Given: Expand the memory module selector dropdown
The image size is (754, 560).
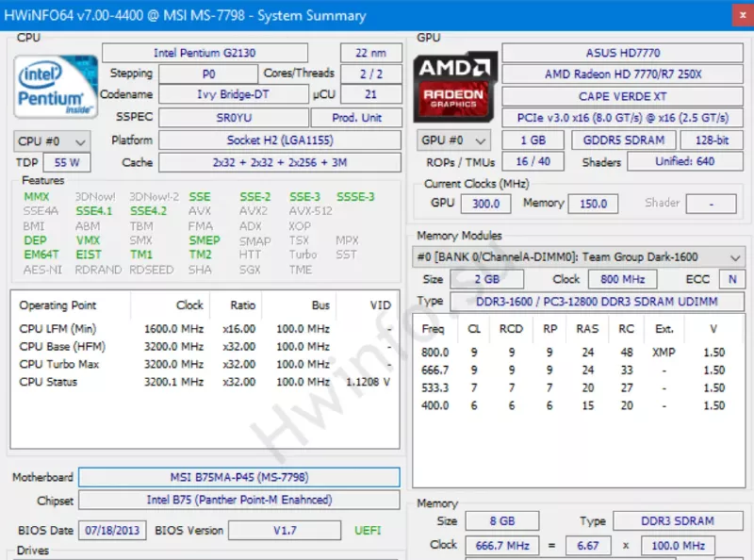Looking at the screenshot, I should (x=579, y=257).
